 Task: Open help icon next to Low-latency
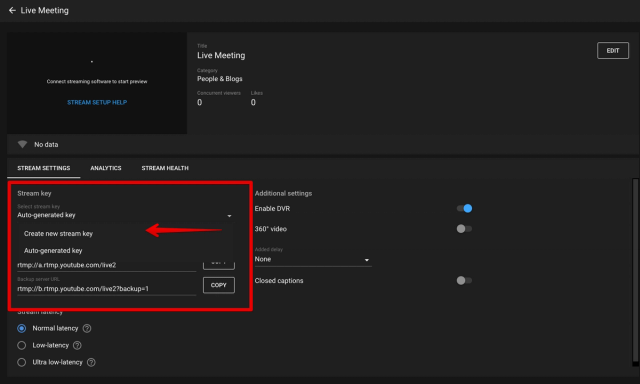[77, 345]
